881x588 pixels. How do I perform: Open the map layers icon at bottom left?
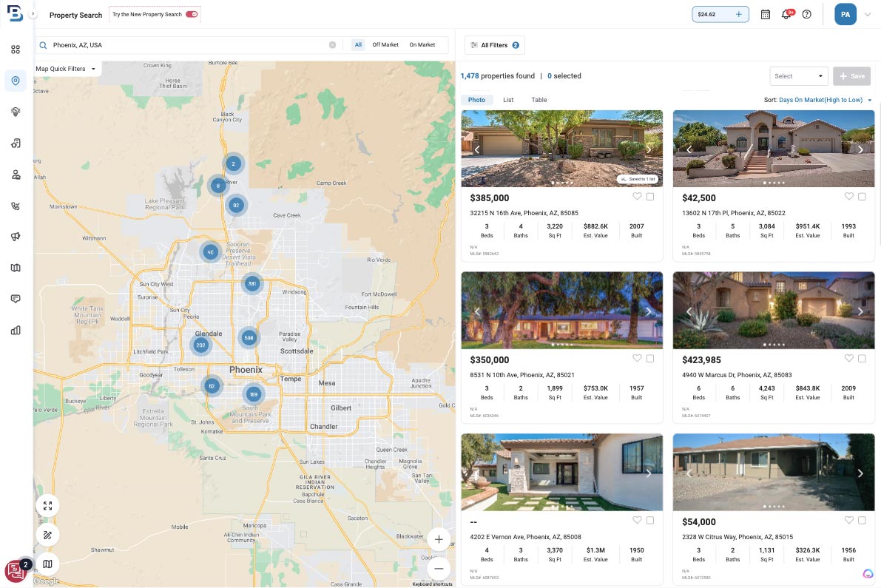47,564
